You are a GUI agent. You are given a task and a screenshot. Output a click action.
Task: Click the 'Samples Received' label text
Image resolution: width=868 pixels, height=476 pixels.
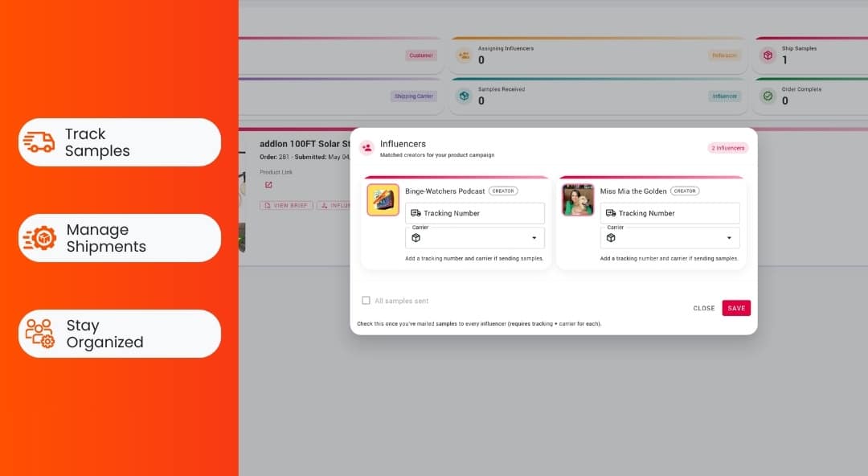(502, 89)
